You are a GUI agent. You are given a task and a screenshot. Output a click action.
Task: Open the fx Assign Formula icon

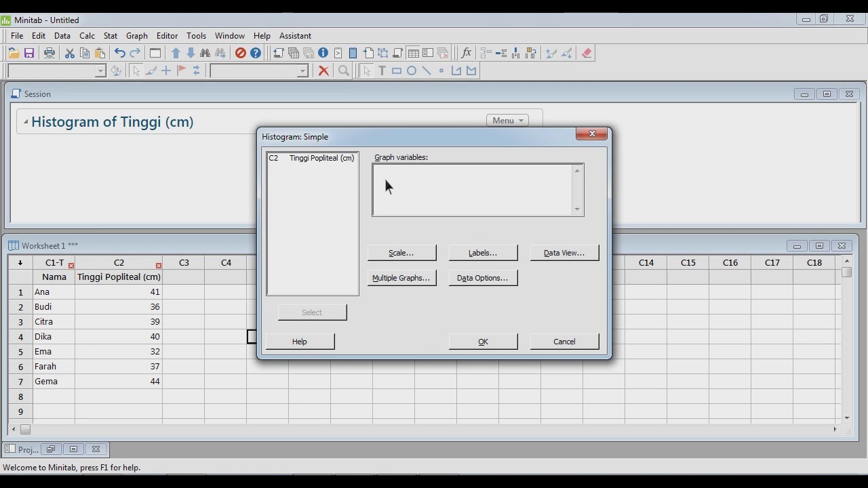pos(466,53)
